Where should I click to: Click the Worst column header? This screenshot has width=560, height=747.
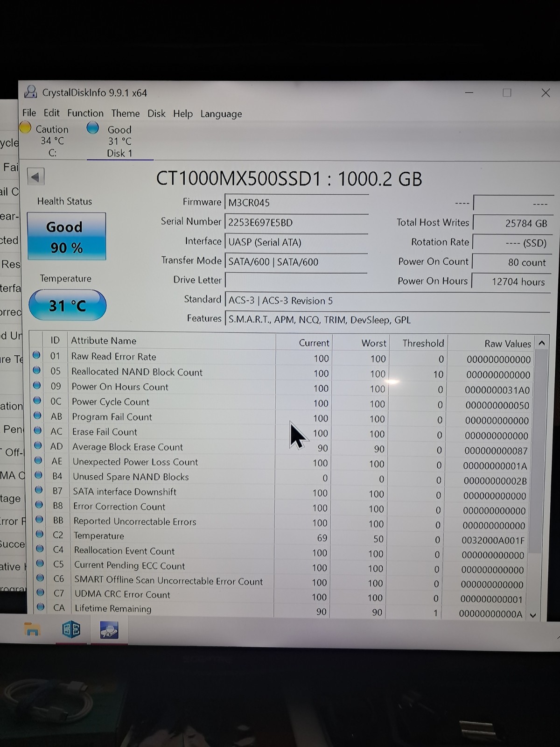(x=361, y=343)
